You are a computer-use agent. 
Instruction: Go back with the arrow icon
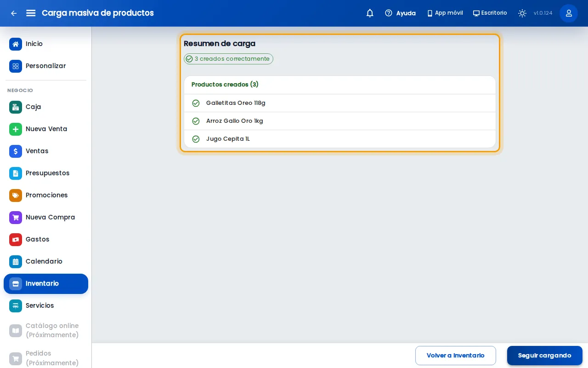[x=14, y=13]
